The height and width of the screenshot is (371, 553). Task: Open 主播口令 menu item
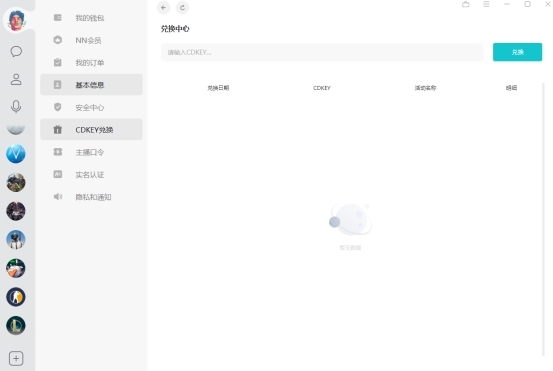(x=91, y=152)
